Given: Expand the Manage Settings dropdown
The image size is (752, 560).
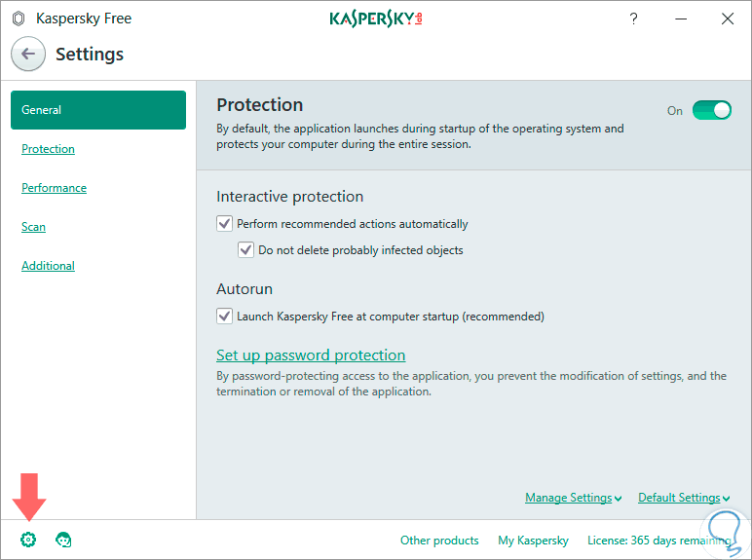Looking at the screenshot, I should tap(573, 498).
